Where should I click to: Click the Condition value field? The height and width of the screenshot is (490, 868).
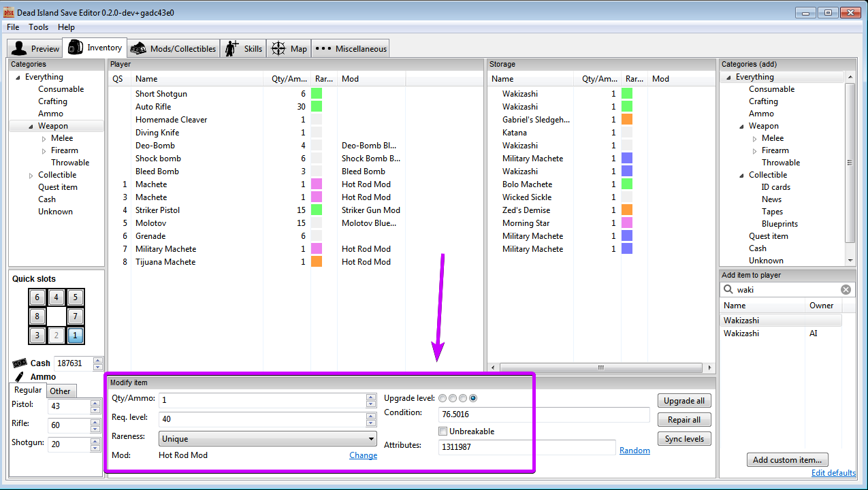[x=544, y=414]
